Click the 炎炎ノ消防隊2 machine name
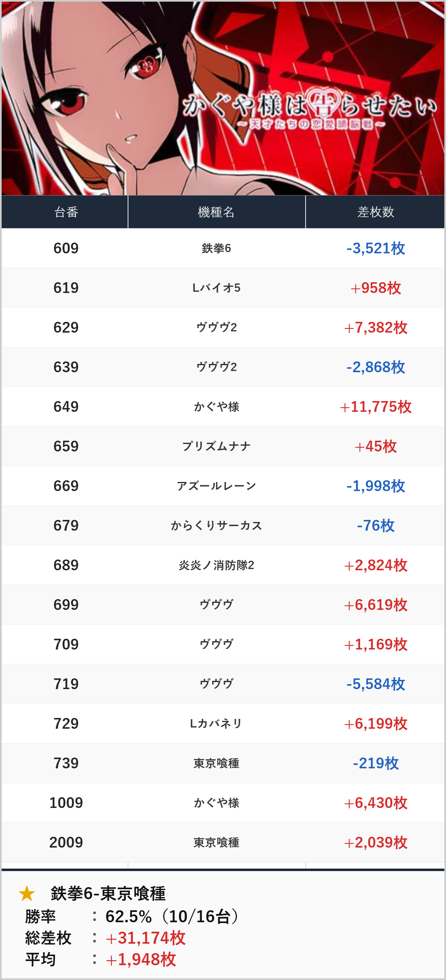The width and height of the screenshot is (446, 980). point(216,565)
